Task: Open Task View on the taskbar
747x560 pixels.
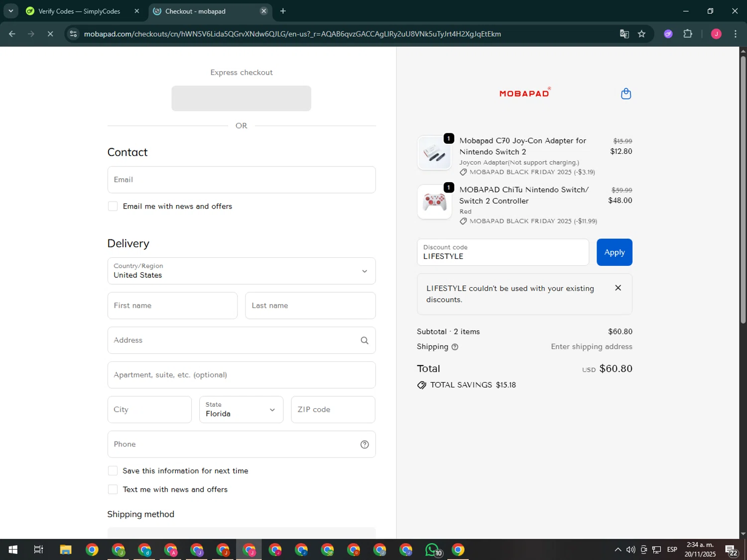Action: 38,550
